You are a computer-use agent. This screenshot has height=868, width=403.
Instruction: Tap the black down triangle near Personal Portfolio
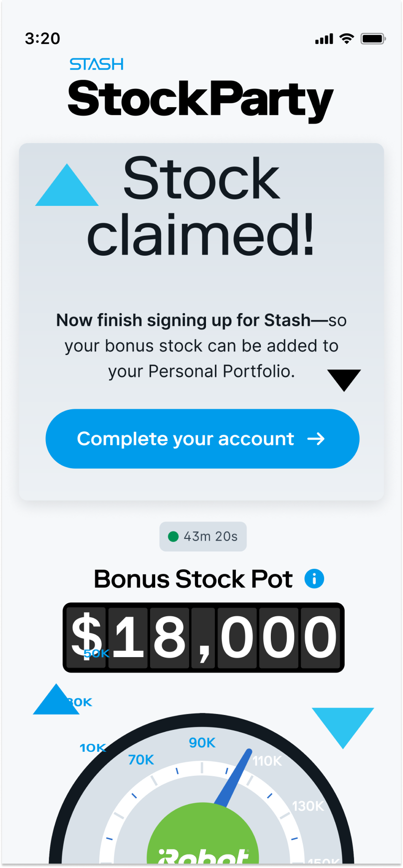[x=344, y=380]
